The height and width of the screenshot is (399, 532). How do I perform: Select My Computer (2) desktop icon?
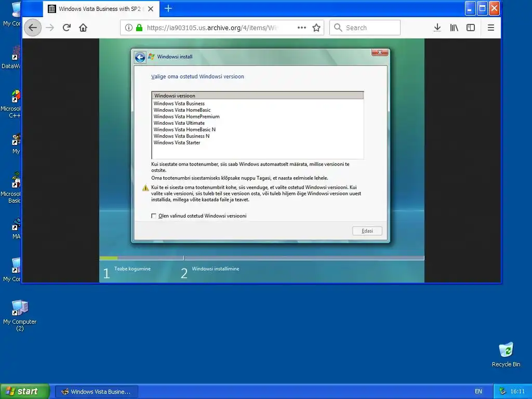[x=20, y=315]
